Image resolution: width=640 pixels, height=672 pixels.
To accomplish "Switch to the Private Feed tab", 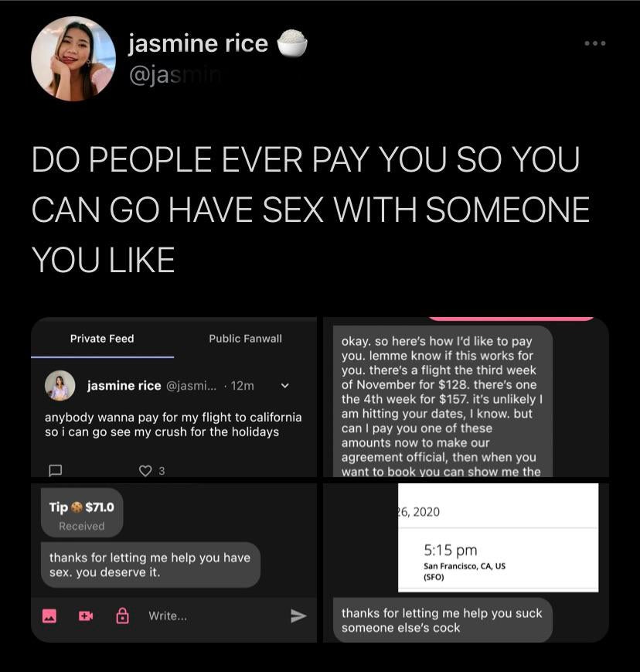I will click(102, 339).
